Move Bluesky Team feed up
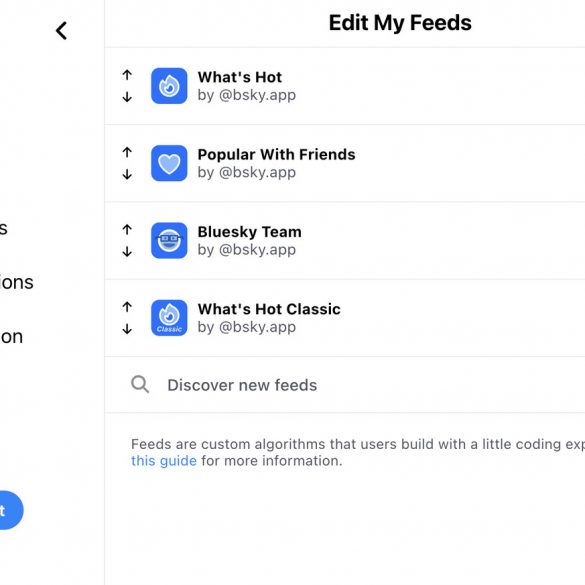Screen dimensions: 585x585 coord(127,229)
